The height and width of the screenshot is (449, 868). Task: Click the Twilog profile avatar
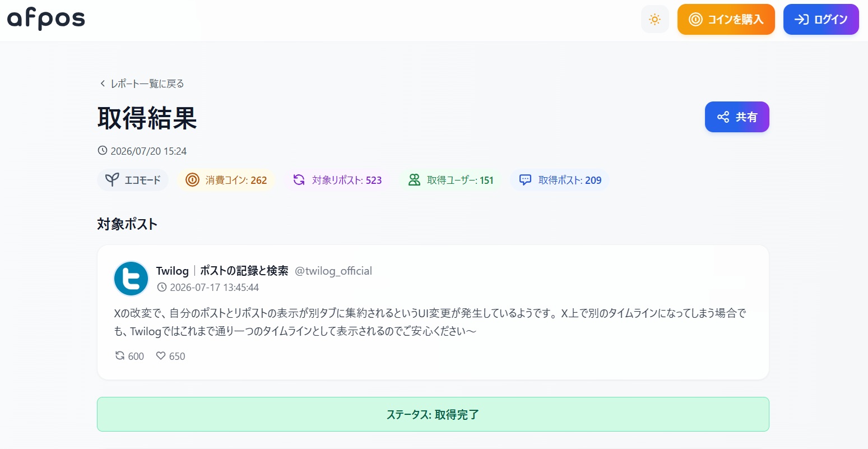point(131,279)
